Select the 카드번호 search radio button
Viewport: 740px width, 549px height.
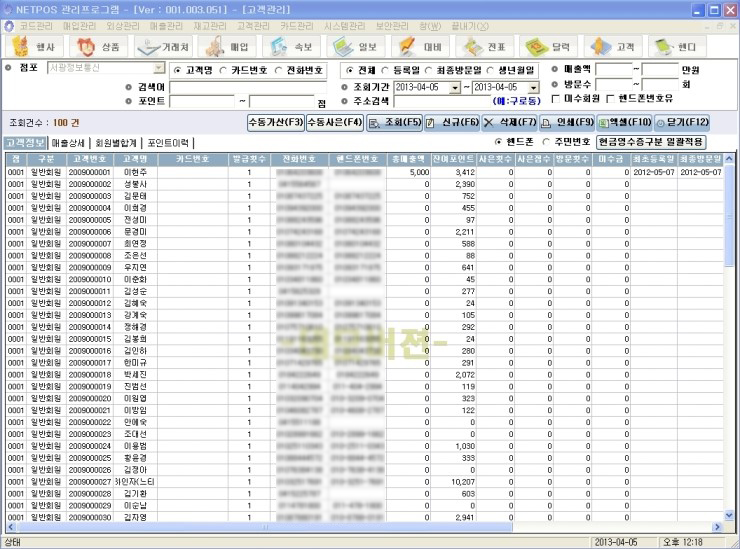[x=223, y=70]
